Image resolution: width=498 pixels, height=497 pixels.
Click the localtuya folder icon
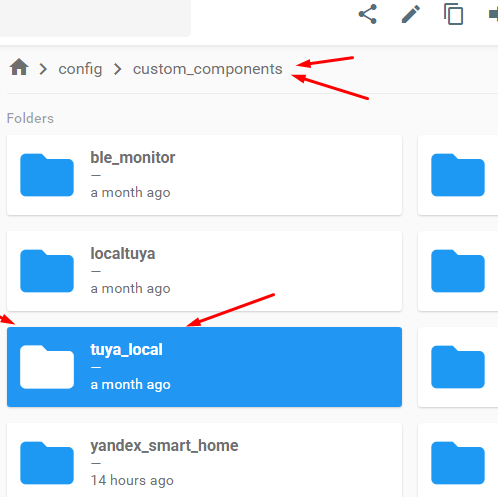(x=47, y=271)
